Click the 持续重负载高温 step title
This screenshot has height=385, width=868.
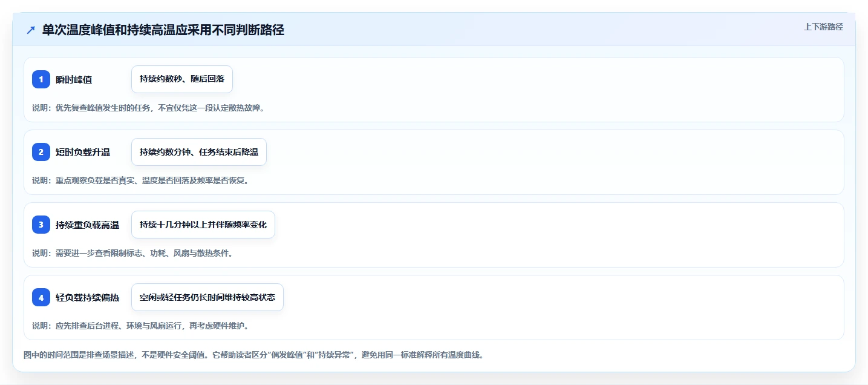pyautogui.click(x=87, y=225)
